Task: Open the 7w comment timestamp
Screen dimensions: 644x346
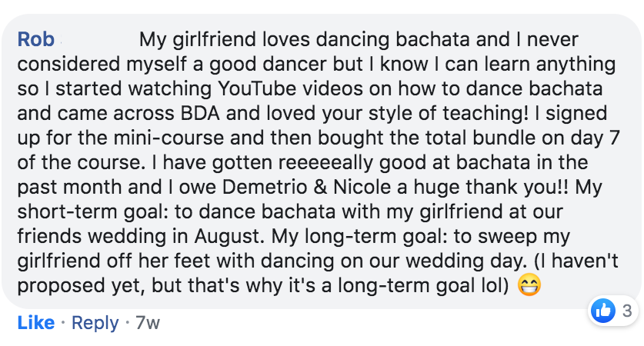Action: click(147, 323)
